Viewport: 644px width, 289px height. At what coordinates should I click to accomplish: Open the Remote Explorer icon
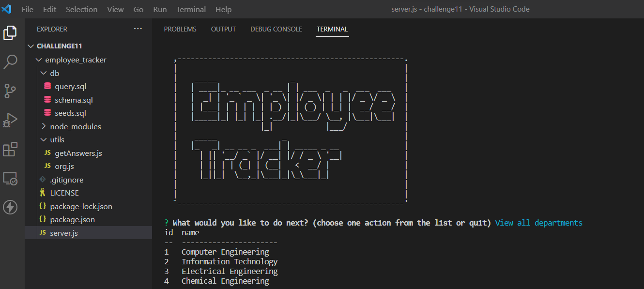tap(10, 178)
